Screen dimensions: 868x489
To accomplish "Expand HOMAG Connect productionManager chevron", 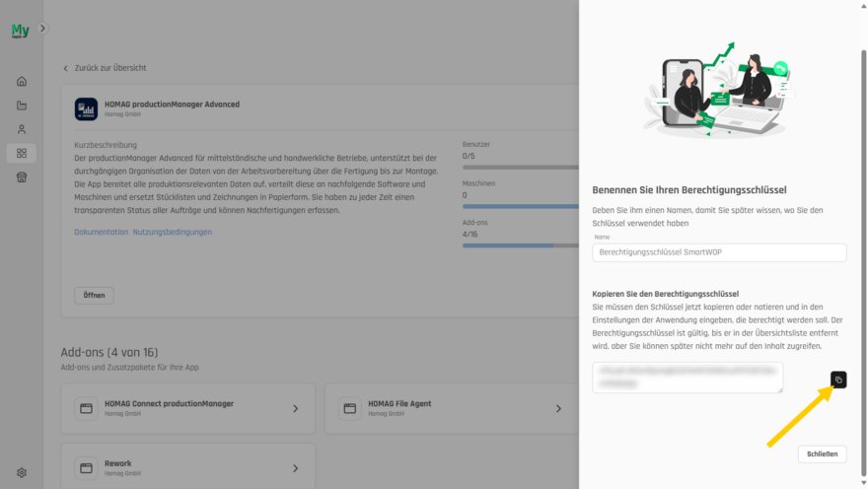I will click(296, 408).
